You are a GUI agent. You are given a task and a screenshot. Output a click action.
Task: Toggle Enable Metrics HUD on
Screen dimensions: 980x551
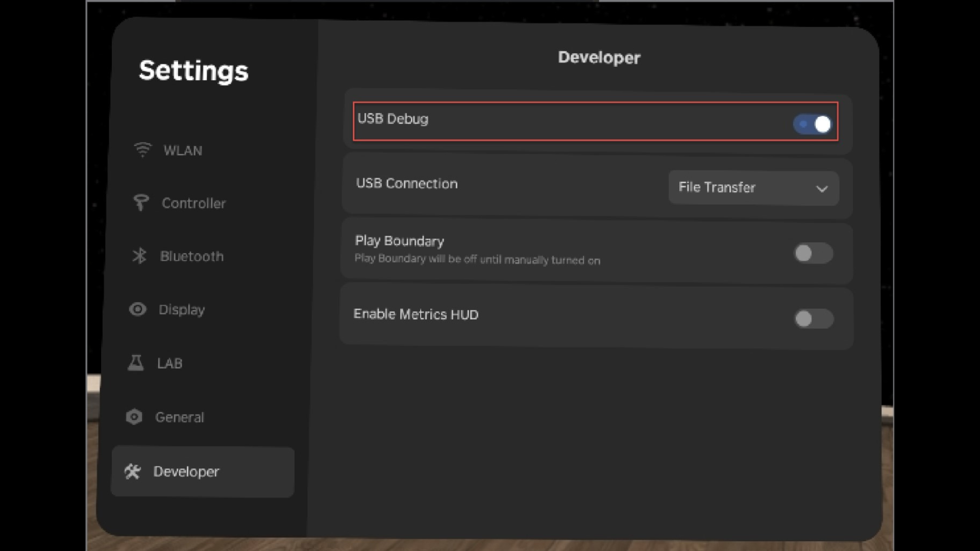pos(814,318)
